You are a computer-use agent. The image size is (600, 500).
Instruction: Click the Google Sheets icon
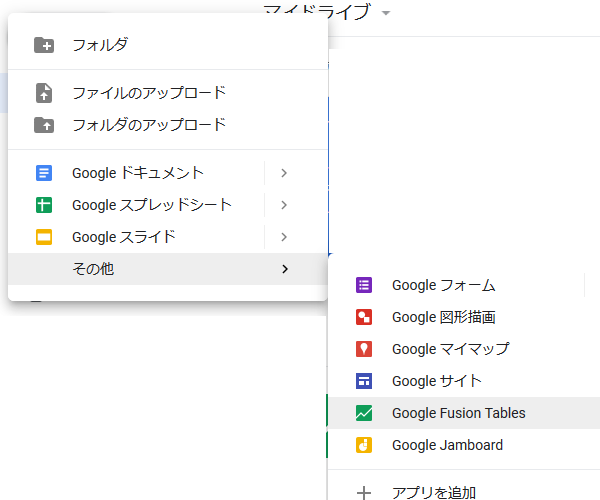pos(44,205)
